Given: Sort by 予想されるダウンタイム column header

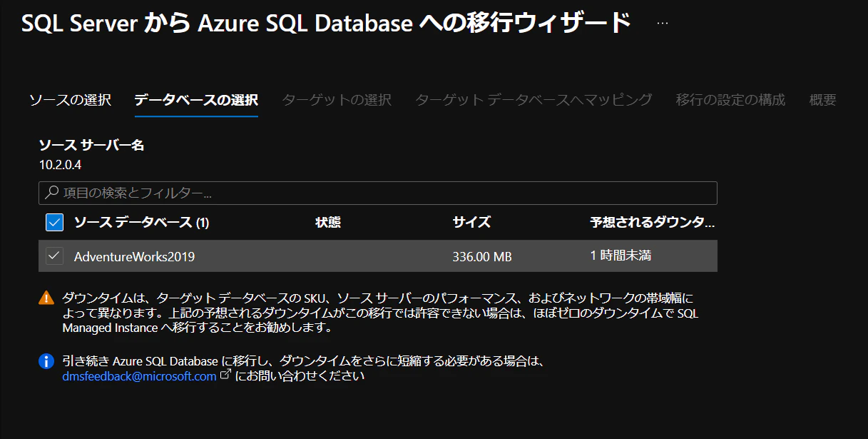Looking at the screenshot, I should coord(652,223).
